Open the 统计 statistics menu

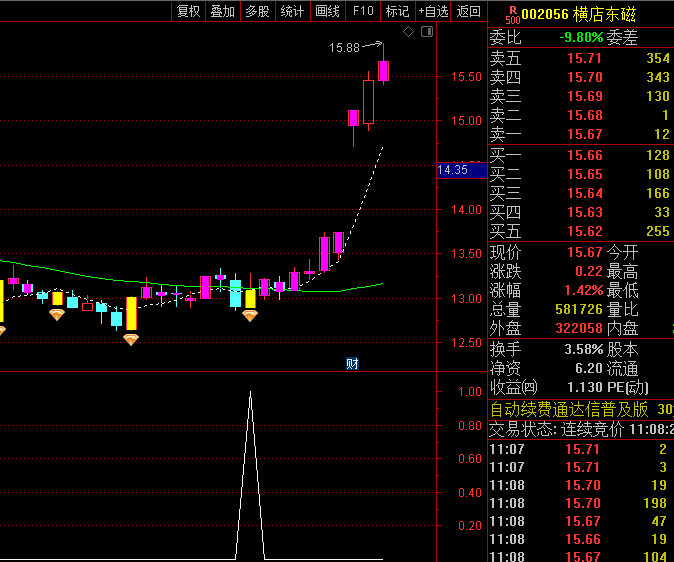tap(292, 11)
